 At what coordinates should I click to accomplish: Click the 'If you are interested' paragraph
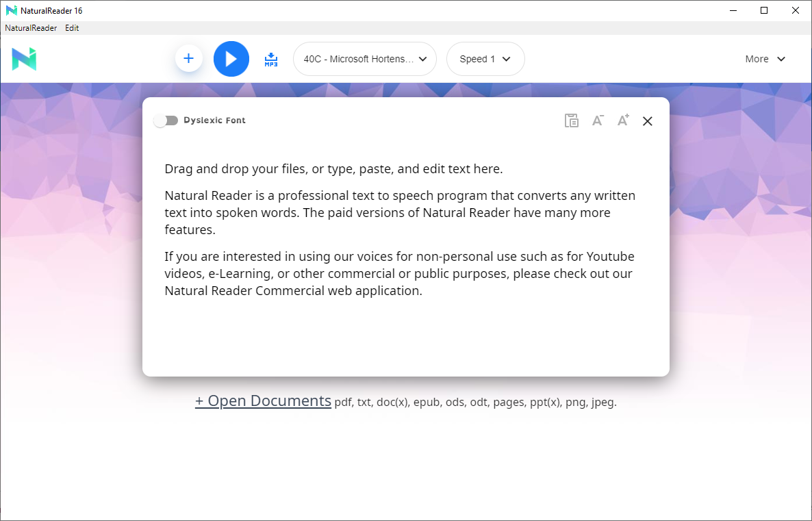399,273
